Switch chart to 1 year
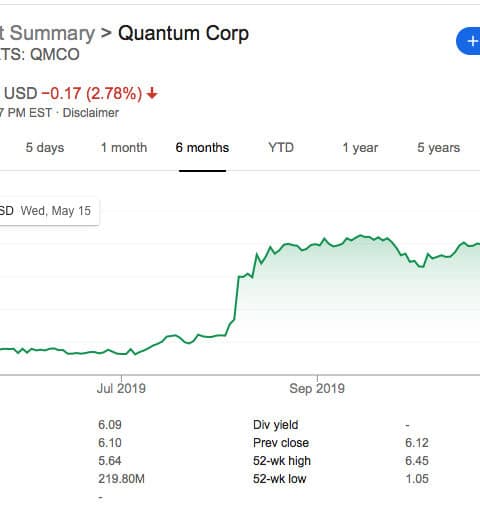The image size is (480, 508). 360,148
